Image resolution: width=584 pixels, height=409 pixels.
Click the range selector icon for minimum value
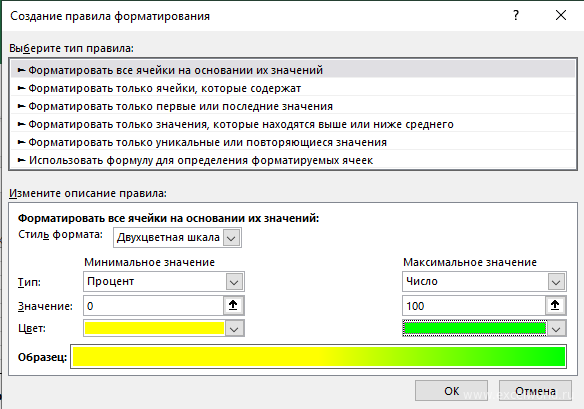[233, 305]
